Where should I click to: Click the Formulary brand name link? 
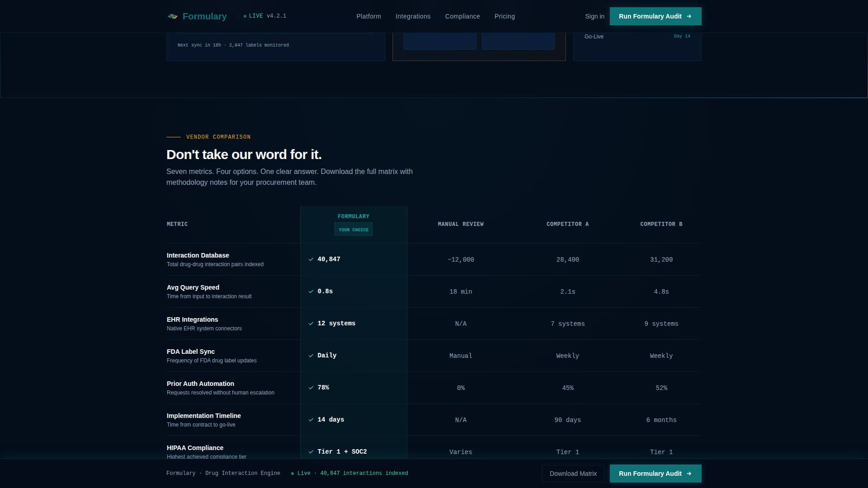click(204, 16)
